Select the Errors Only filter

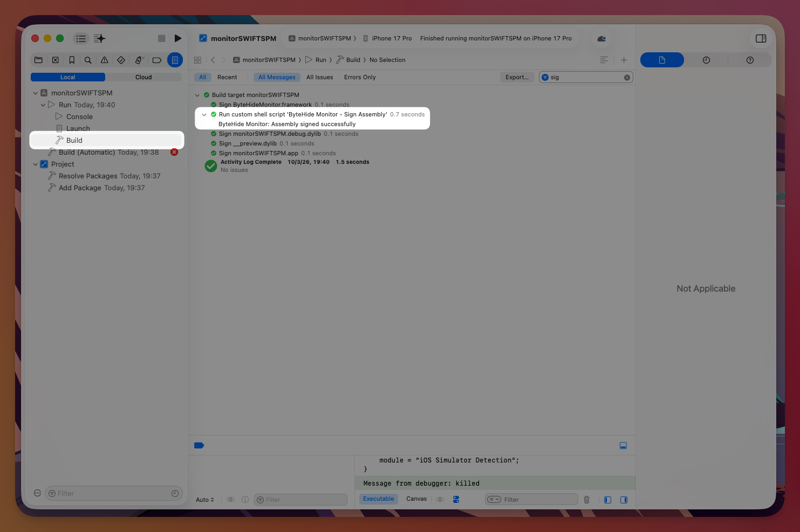(359, 77)
